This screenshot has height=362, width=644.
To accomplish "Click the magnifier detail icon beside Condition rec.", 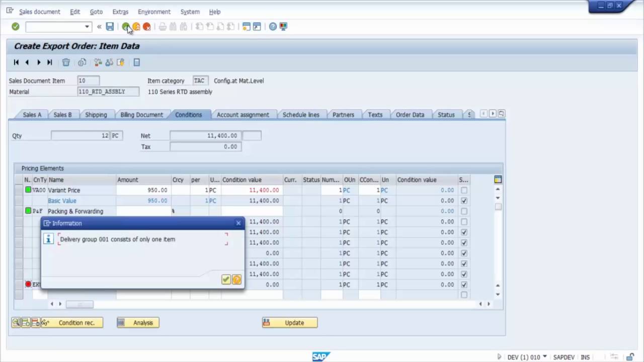I will [16, 323].
